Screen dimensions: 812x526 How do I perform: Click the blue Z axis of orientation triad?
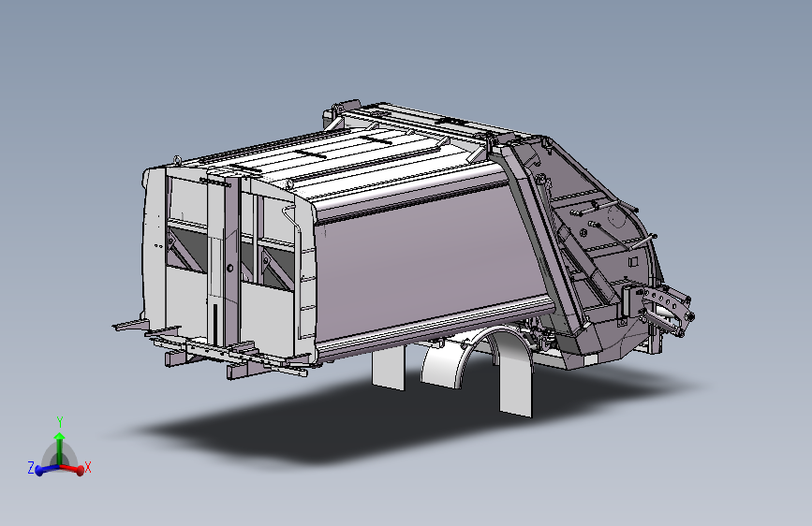point(47,470)
